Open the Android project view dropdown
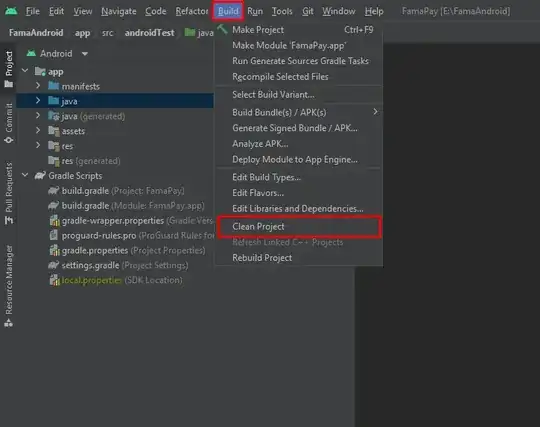The width and height of the screenshot is (540, 427). click(x=58, y=54)
